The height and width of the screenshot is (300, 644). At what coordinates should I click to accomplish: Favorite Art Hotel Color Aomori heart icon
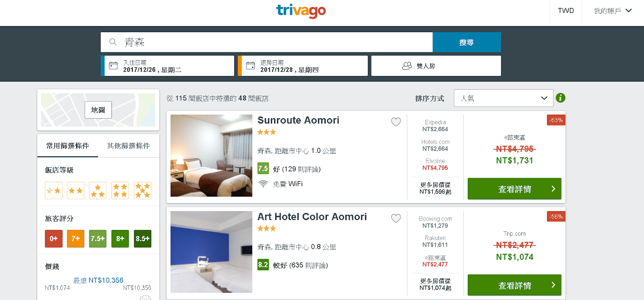point(396,218)
